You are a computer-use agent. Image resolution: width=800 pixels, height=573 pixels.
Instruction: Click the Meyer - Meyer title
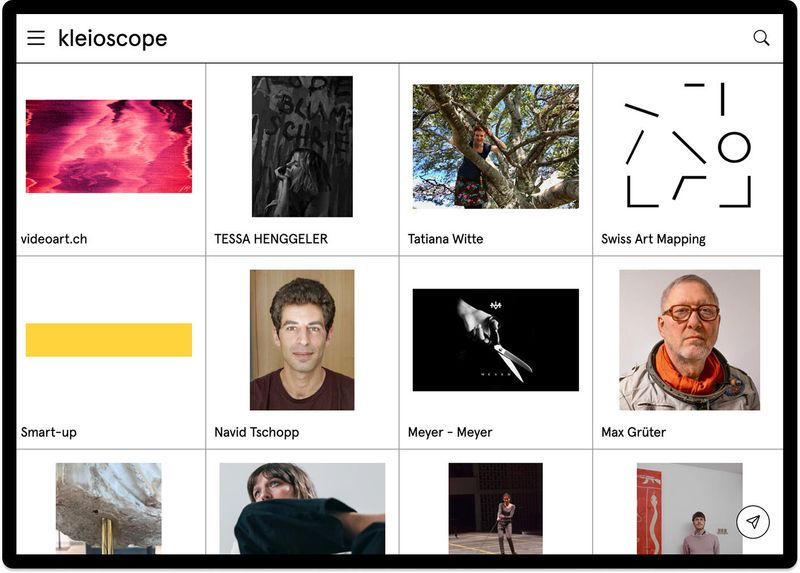tap(450, 432)
